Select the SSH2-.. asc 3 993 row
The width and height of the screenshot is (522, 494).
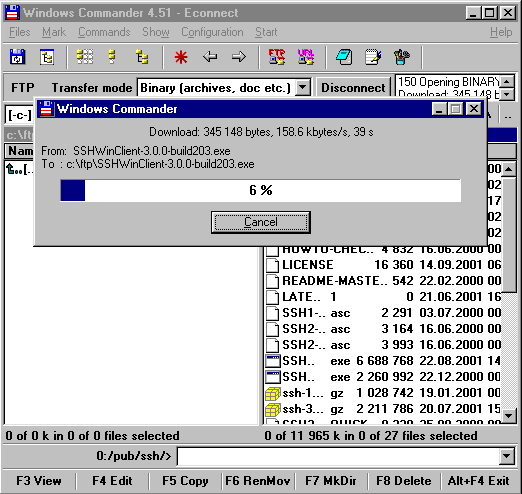pyautogui.click(x=383, y=345)
